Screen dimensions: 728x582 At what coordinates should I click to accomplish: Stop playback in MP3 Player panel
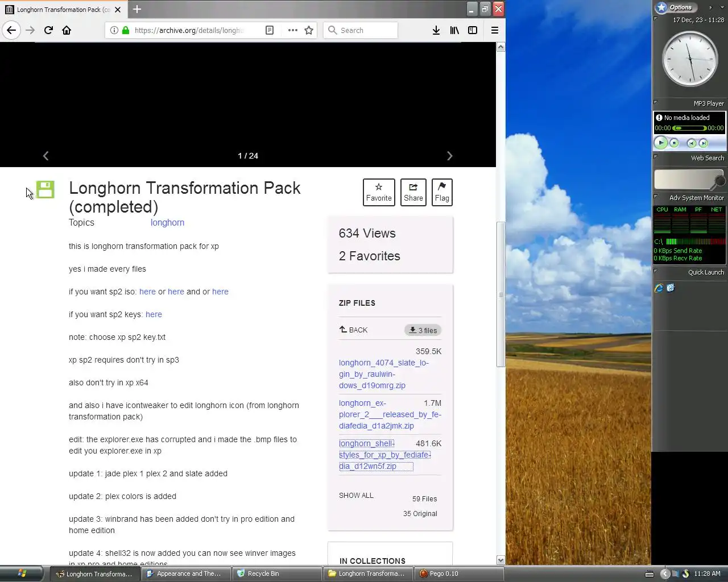674,143
